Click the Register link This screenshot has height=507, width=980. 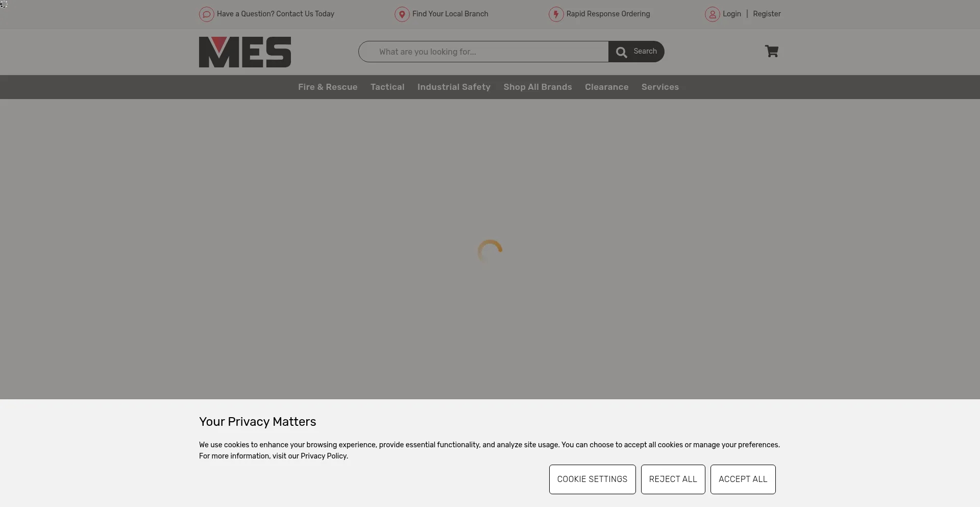coord(767,14)
